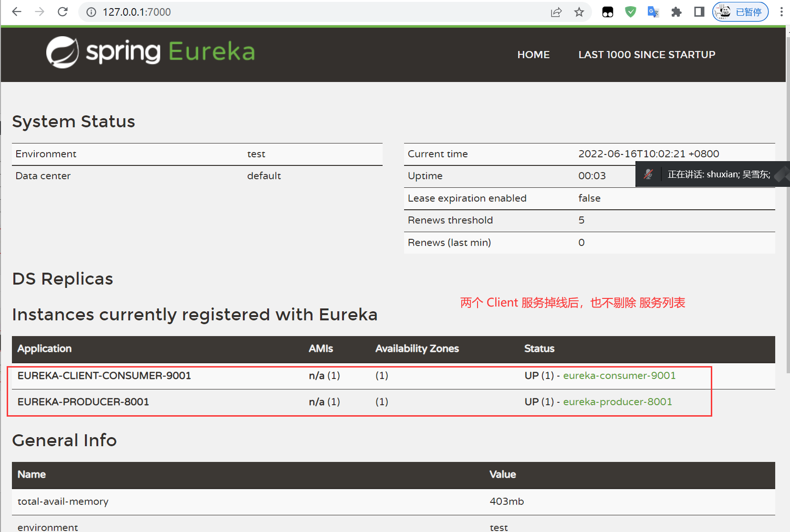This screenshot has height=532, width=790.
Task: Open the dark mode extension icon
Action: (x=607, y=12)
